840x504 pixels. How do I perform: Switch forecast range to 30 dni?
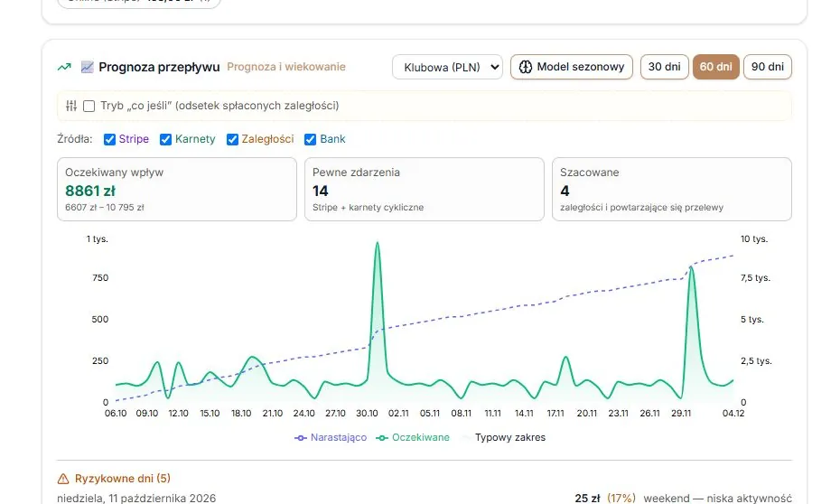click(664, 67)
